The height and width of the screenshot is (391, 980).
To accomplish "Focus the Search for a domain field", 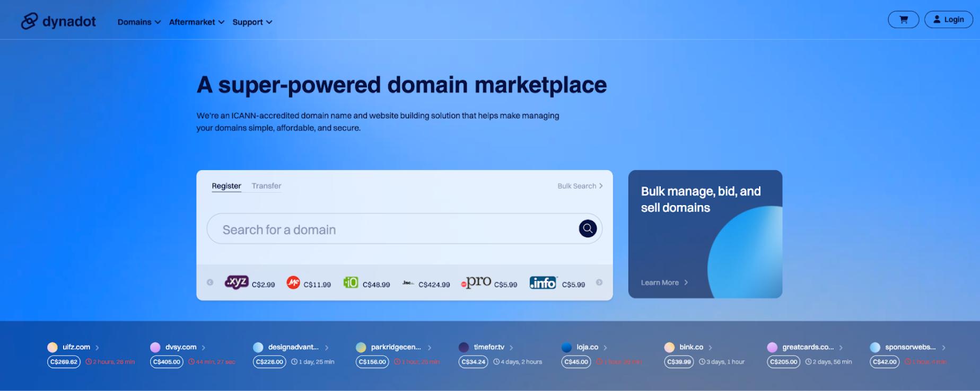I will (404, 229).
